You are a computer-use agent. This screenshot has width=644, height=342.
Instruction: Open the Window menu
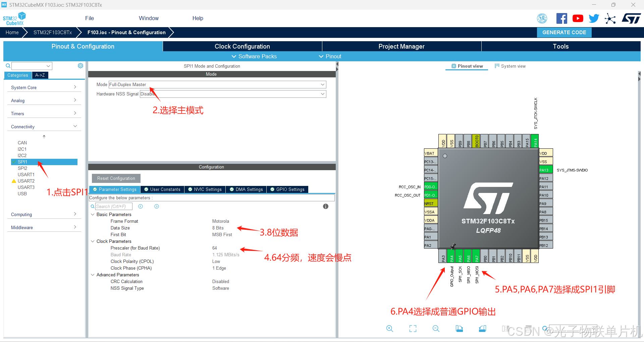click(x=149, y=18)
